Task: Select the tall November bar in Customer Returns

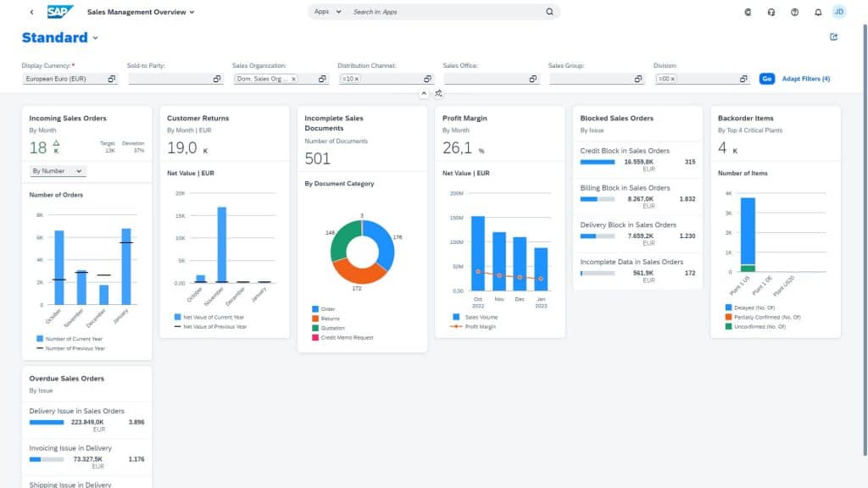Action: click(221, 245)
